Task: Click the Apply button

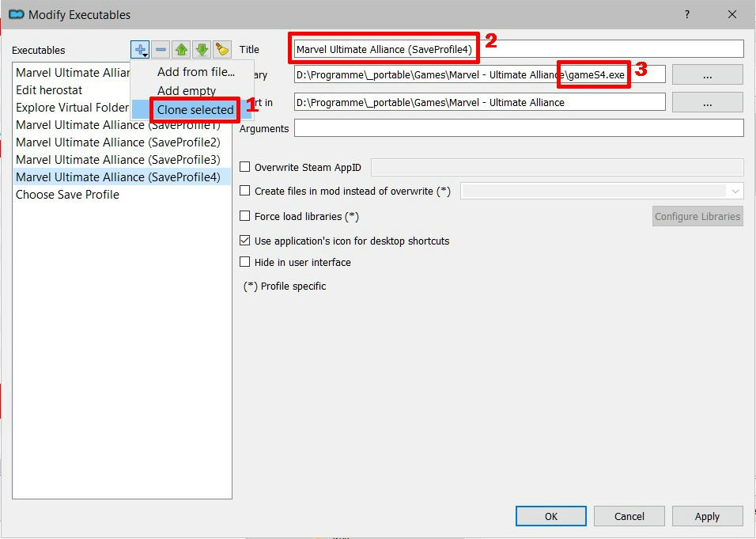Action: pyautogui.click(x=707, y=516)
